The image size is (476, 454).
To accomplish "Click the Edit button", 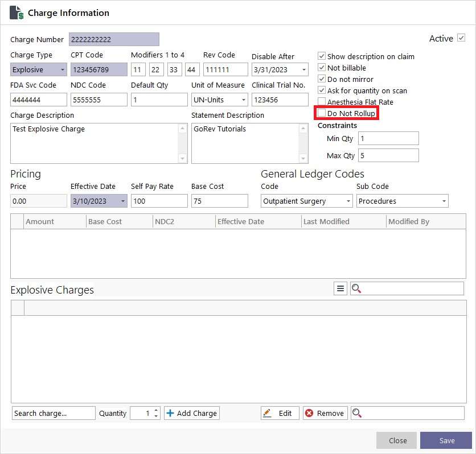I will [280, 413].
